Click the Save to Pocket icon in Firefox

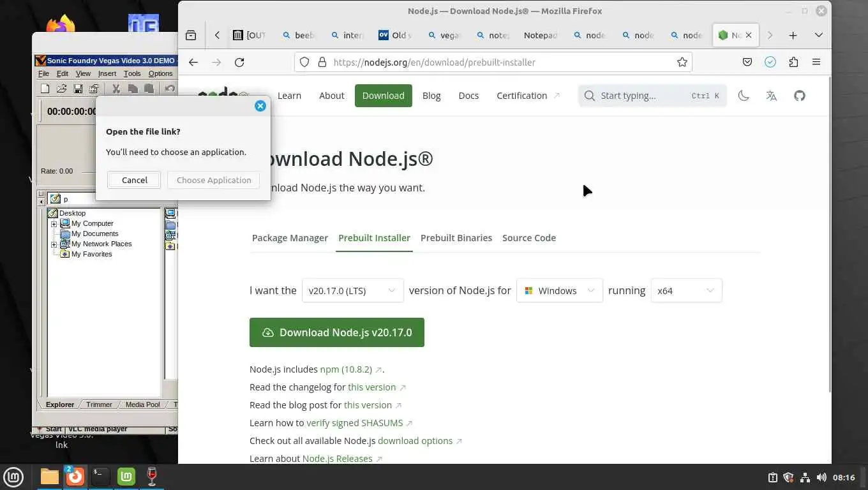(747, 62)
